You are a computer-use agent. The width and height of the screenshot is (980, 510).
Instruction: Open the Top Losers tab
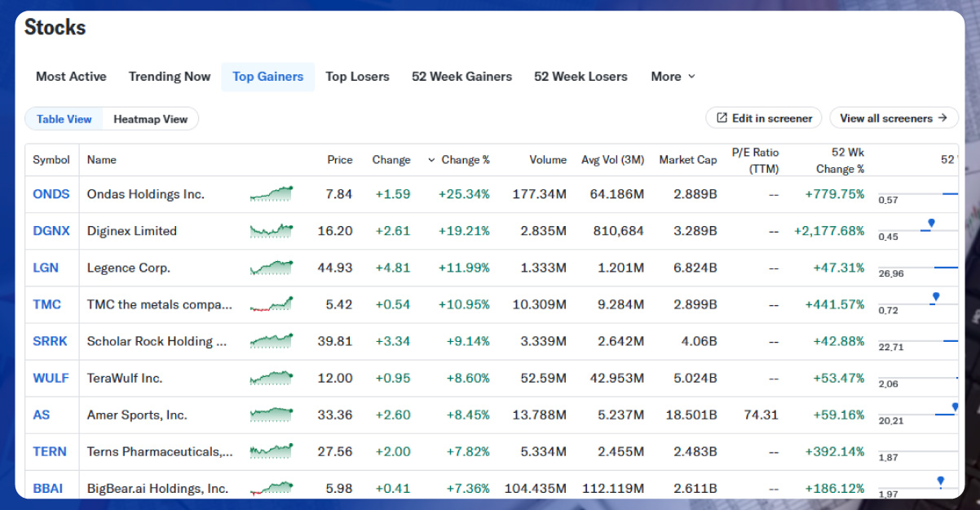[x=357, y=77]
